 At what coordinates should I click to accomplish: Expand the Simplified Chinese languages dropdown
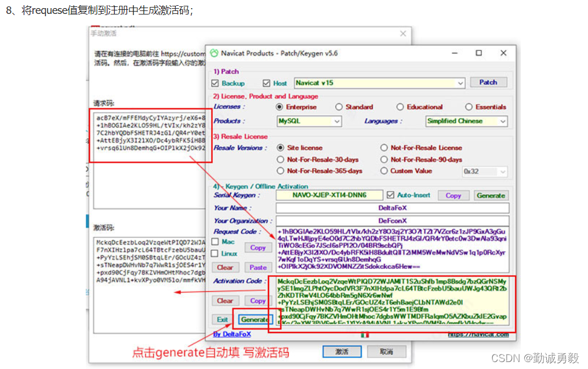(x=503, y=122)
